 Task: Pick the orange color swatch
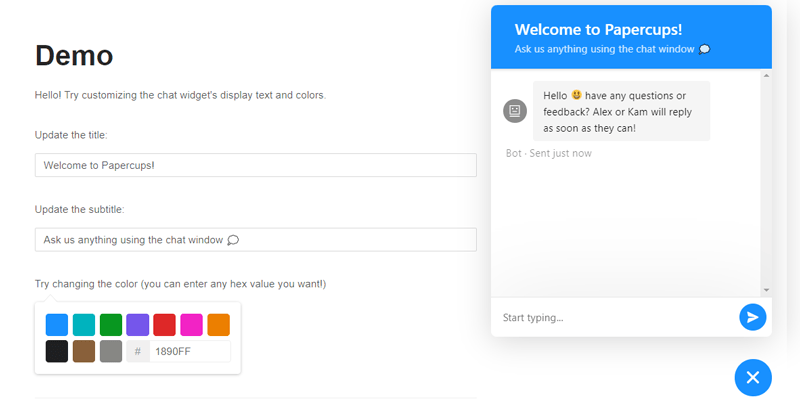click(219, 324)
